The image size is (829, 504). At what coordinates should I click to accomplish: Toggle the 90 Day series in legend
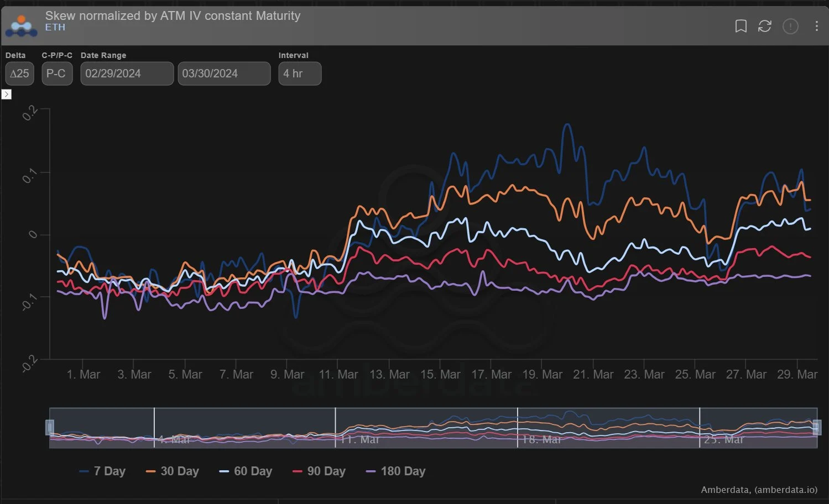click(x=319, y=471)
